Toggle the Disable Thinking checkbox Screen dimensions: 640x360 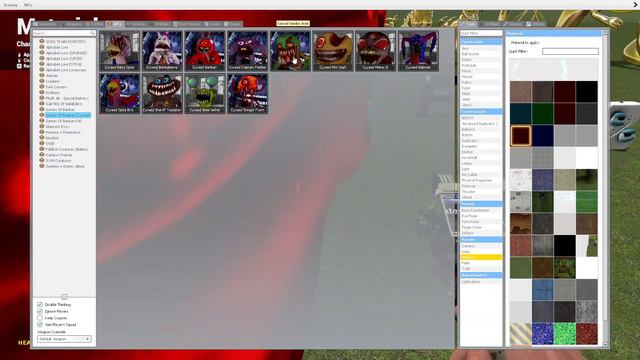[x=40, y=304]
